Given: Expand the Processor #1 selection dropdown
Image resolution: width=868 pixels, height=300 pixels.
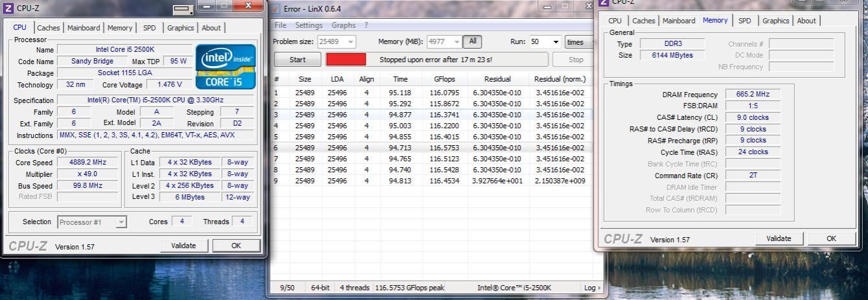Looking at the screenshot, I should coord(121,222).
